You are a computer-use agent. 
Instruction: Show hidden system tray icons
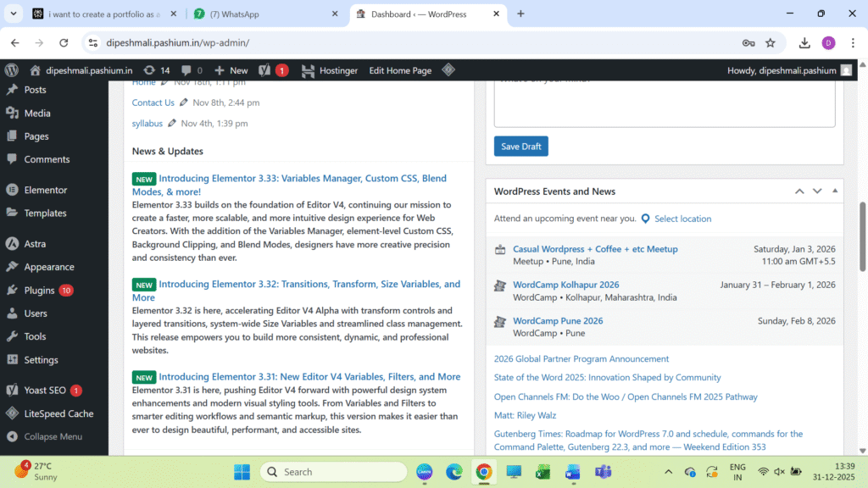(668, 472)
